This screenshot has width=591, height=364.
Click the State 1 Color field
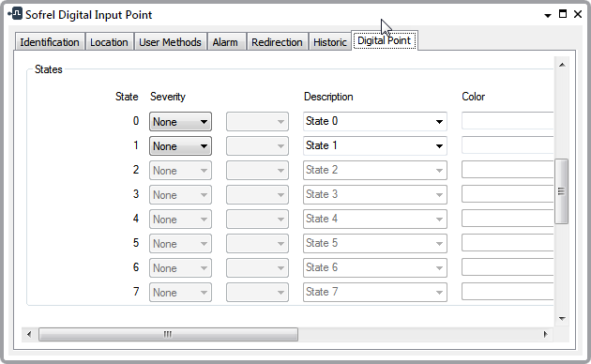coord(508,145)
